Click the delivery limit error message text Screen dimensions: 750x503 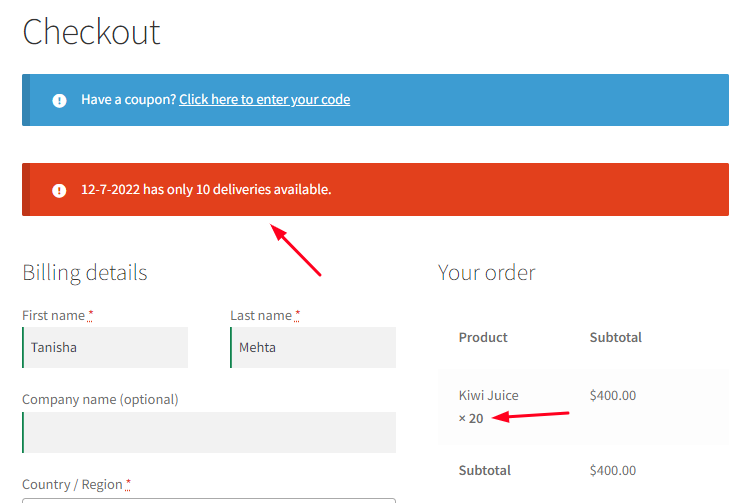206,189
